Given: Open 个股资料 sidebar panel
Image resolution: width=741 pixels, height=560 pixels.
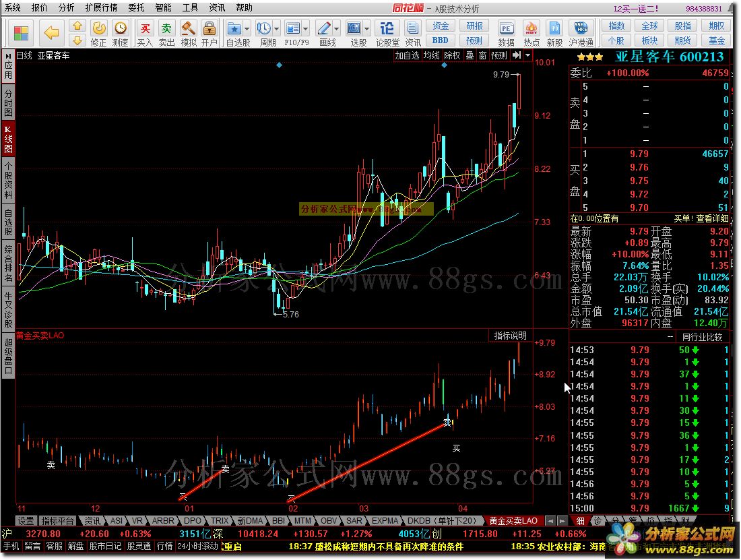Looking at the screenshot, I should coord(9,180).
